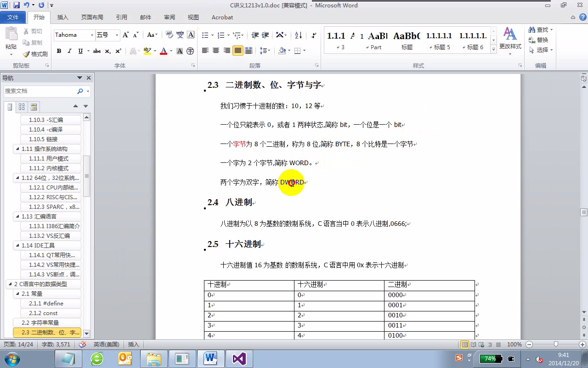Switch to the 插入 tab

(62, 17)
